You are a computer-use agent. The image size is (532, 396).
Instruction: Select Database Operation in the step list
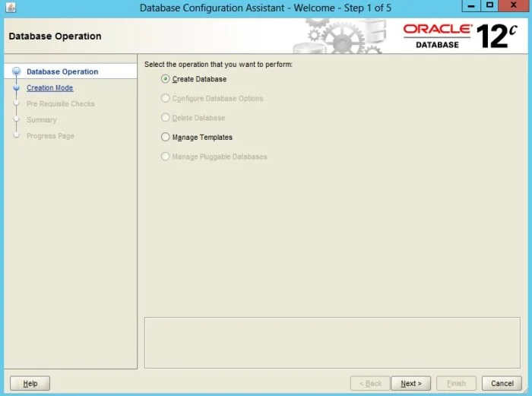tap(62, 71)
